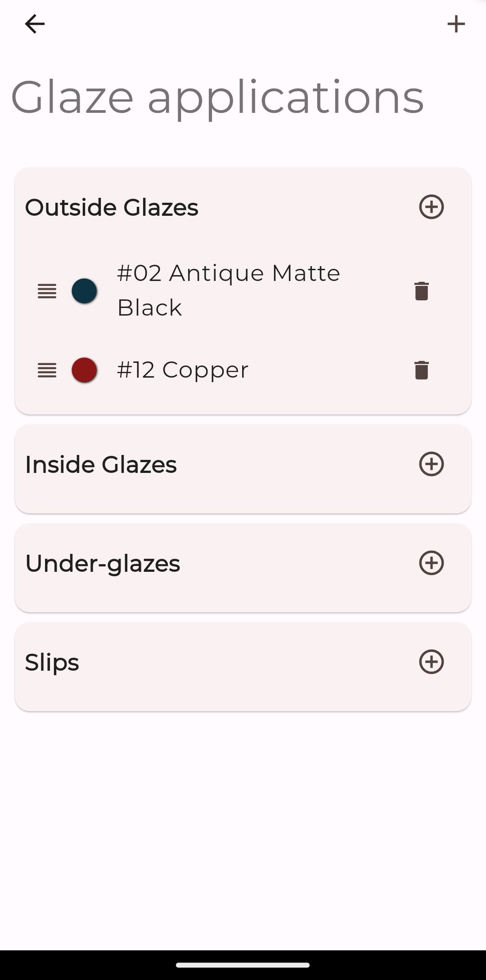Image resolution: width=486 pixels, height=980 pixels.
Task: Tap the Slips section header
Action: [x=52, y=663]
